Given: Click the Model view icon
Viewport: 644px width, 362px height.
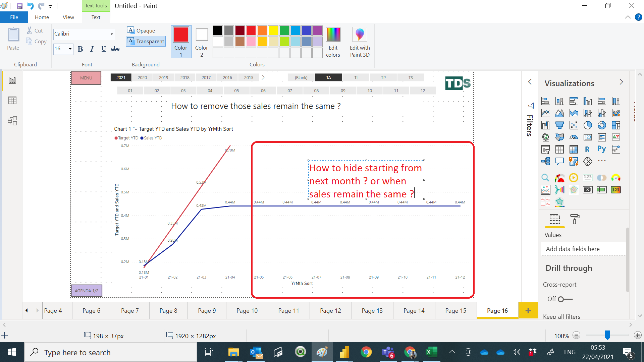Looking at the screenshot, I should click(12, 121).
